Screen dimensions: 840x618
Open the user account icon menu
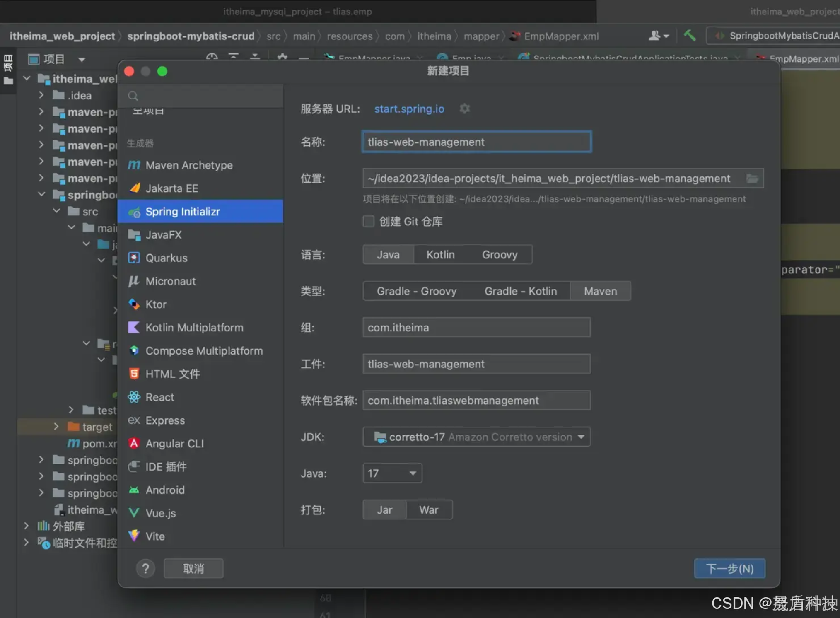pos(659,36)
